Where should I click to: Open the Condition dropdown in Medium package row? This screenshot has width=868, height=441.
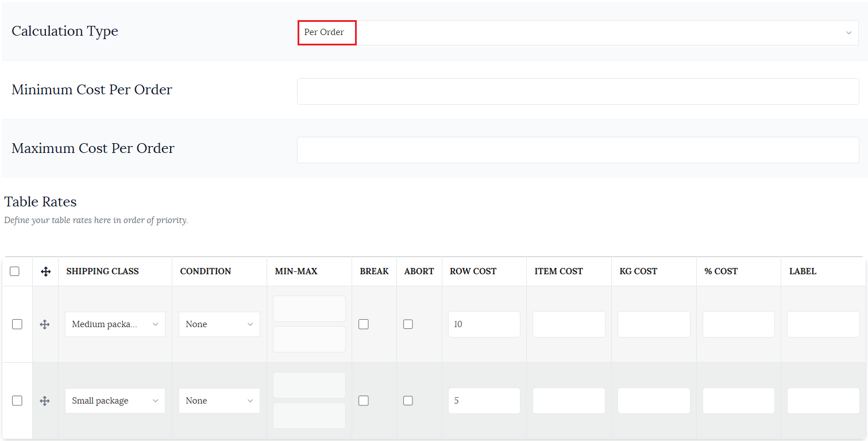(219, 324)
